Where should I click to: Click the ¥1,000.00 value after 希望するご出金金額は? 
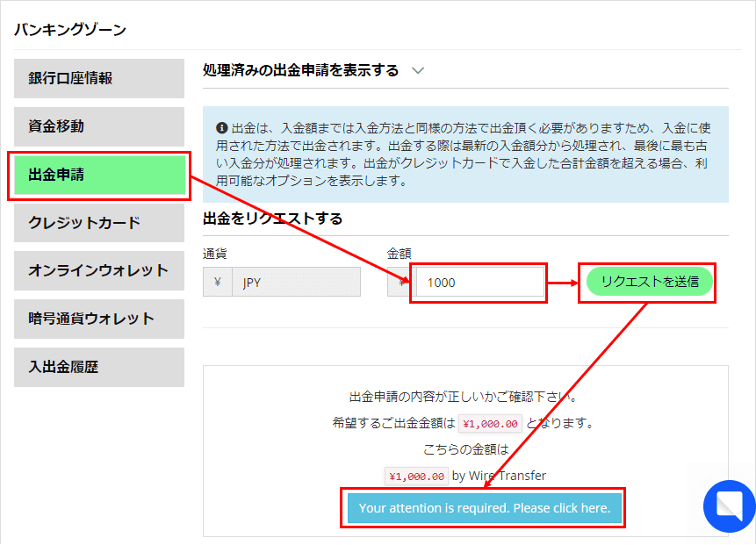click(x=490, y=424)
